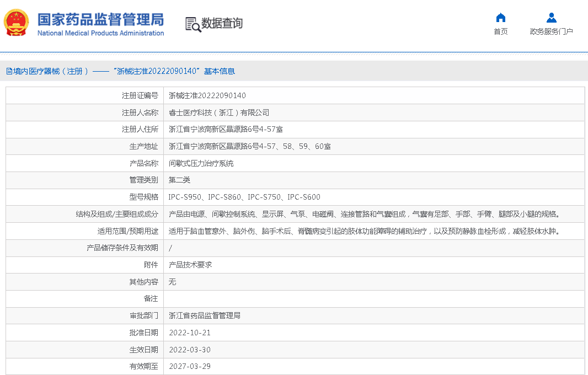Click registration number value 浙械注准20222090140
This screenshot has height=375, width=588.
[x=207, y=95]
